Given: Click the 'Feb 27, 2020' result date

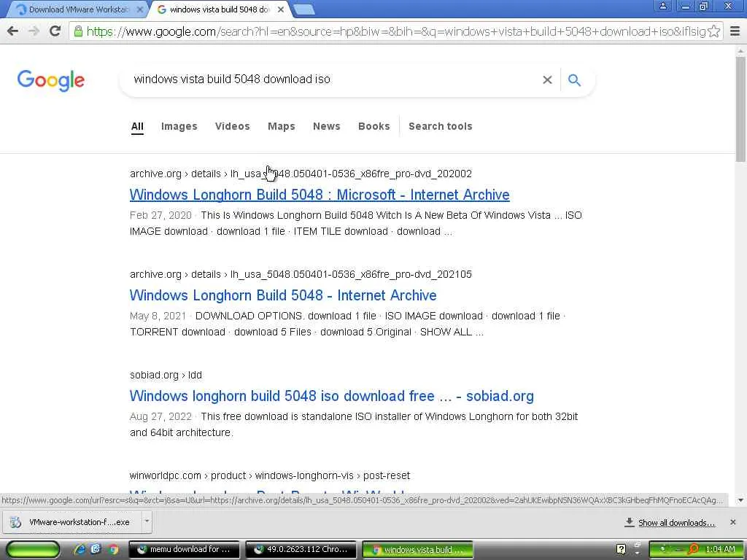Looking at the screenshot, I should (160, 215).
